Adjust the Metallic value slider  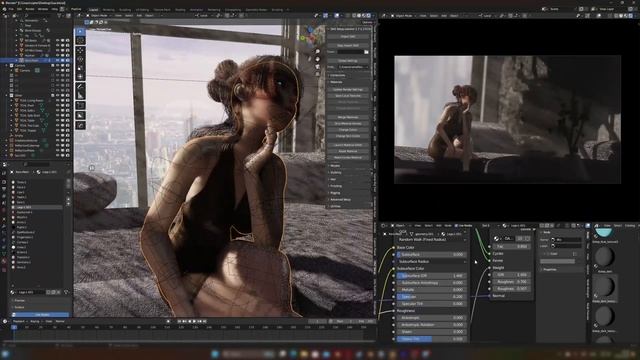coord(432,289)
